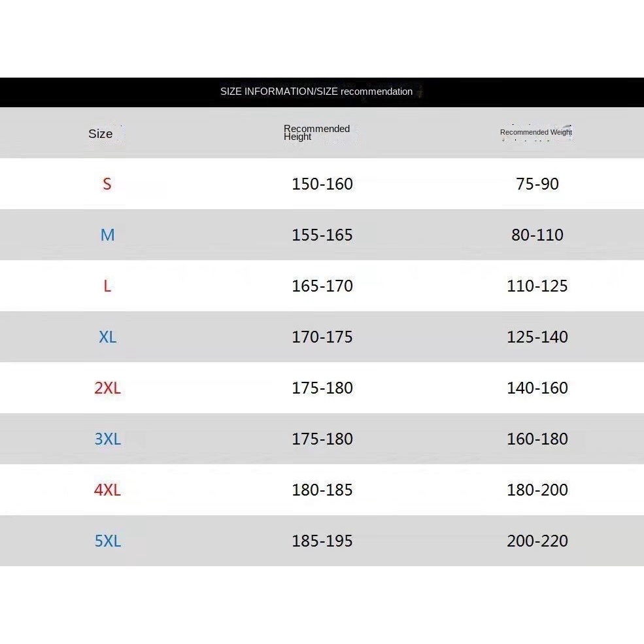Choose the blue XL size label
This screenshot has width=644, height=644.
coord(107,337)
